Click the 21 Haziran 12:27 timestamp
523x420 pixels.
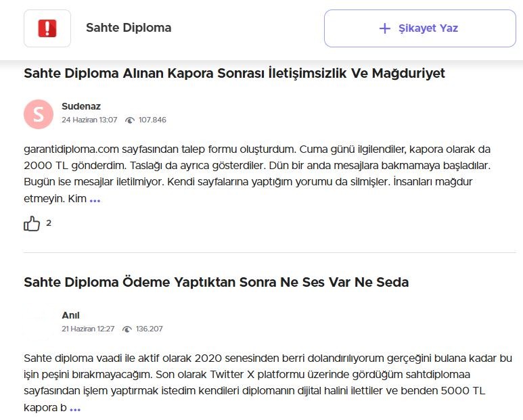click(x=88, y=329)
